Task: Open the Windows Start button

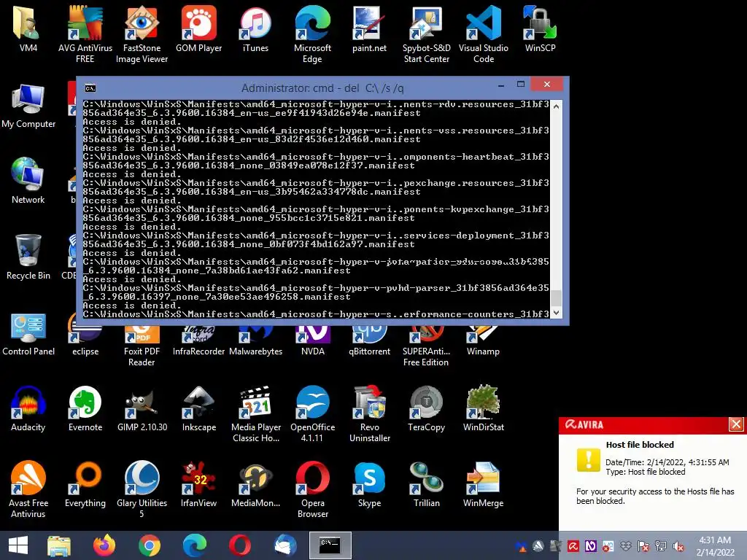Action: [18, 545]
